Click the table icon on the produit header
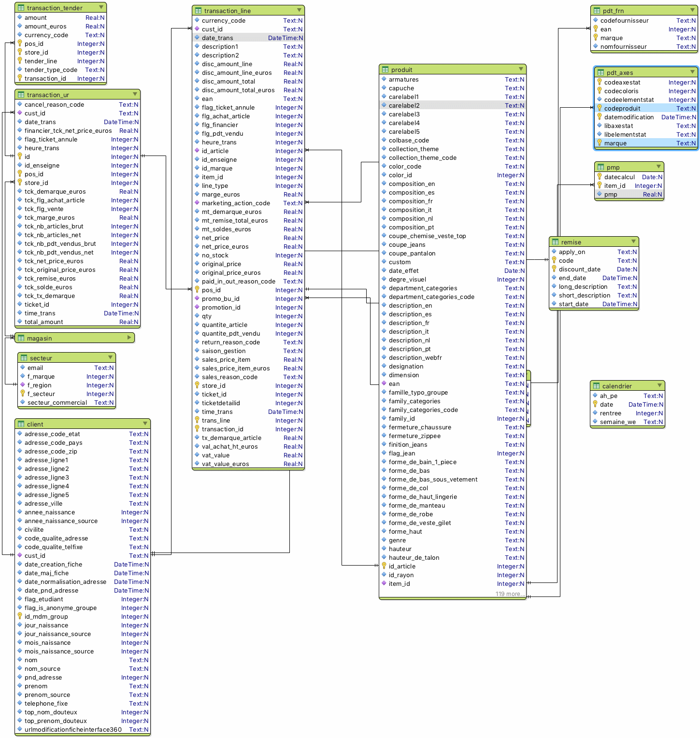The width and height of the screenshot is (700, 738). [x=385, y=69]
